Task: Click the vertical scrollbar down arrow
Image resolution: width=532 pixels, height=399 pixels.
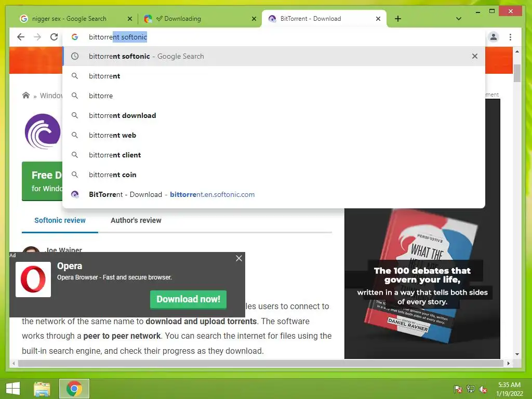Action: click(x=517, y=354)
